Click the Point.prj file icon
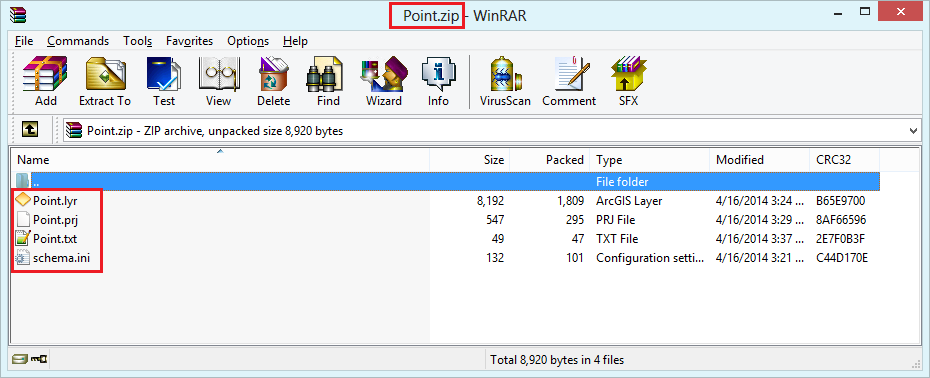Viewport: 930px width, 378px height. (23, 220)
